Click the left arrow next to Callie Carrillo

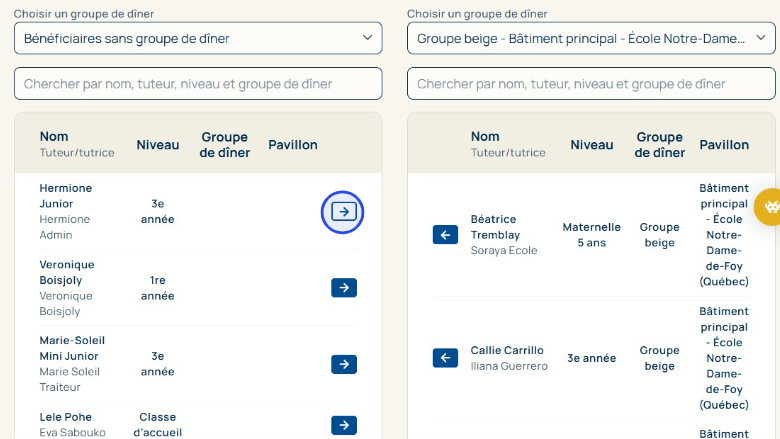coord(445,358)
